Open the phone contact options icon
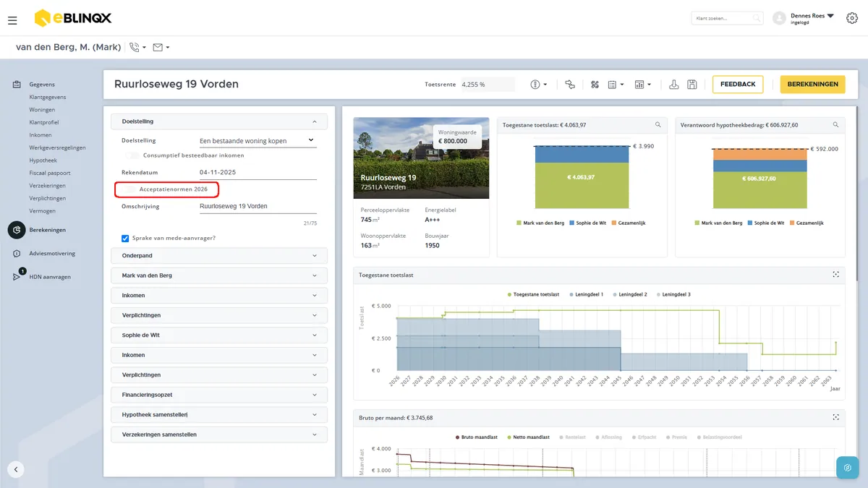 pyautogui.click(x=134, y=48)
